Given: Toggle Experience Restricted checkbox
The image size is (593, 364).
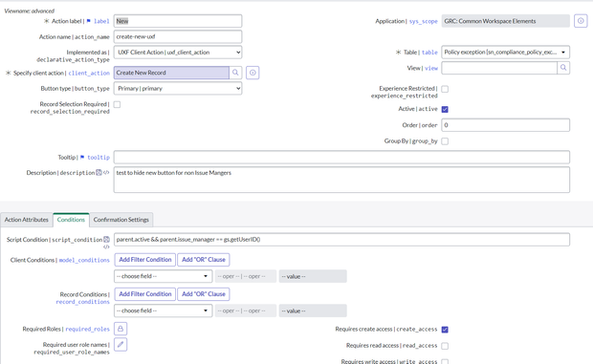Looking at the screenshot, I should tap(445, 89).
